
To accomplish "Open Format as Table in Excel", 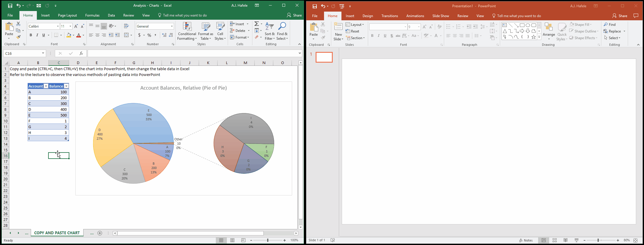I will [206, 31].
